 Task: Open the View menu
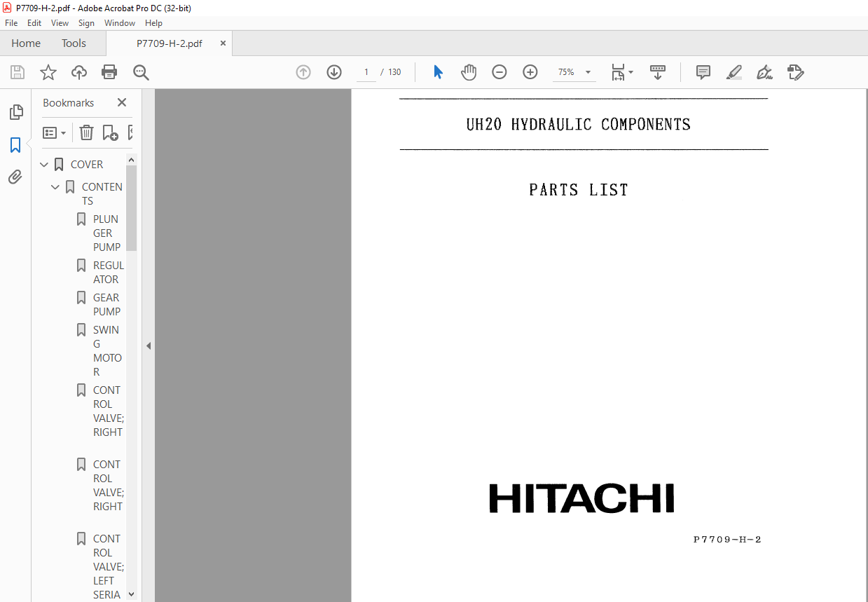pyautogui.click(x=60, y=23)
